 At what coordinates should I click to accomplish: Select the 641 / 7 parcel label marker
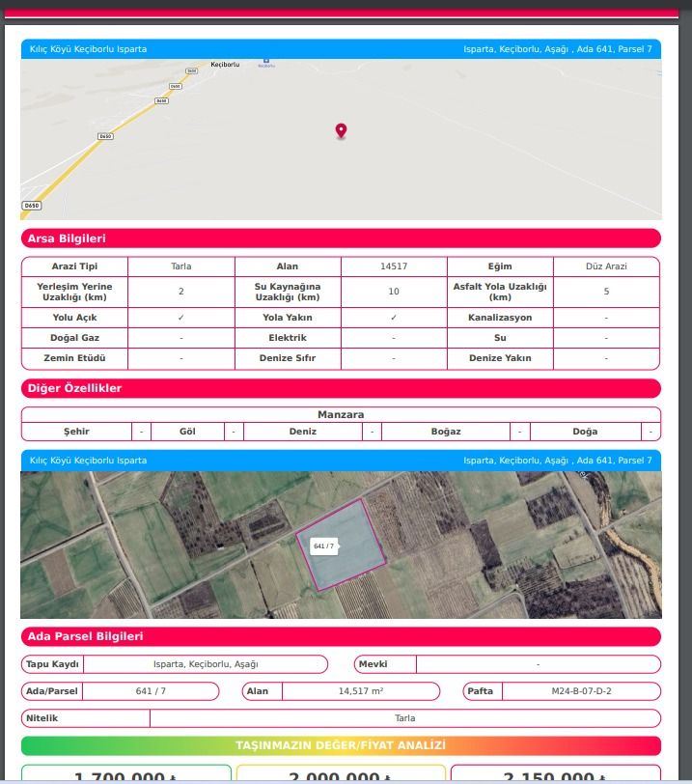[323, 546]
